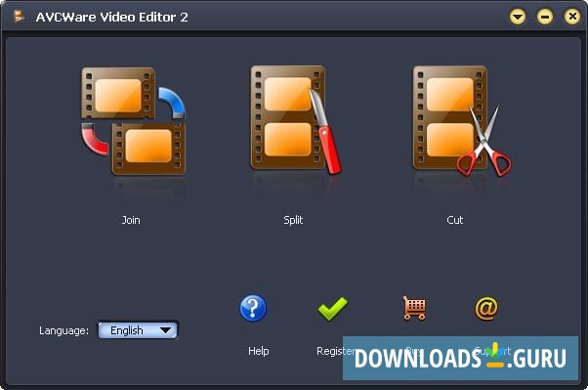The width and height of the screenshot is (588, 390).
Task: Open the Cut video scissors icon
Action: coord(462,121)
